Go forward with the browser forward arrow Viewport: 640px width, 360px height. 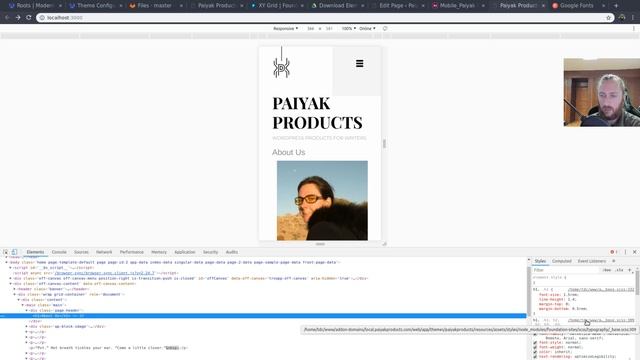coord(18,18)
